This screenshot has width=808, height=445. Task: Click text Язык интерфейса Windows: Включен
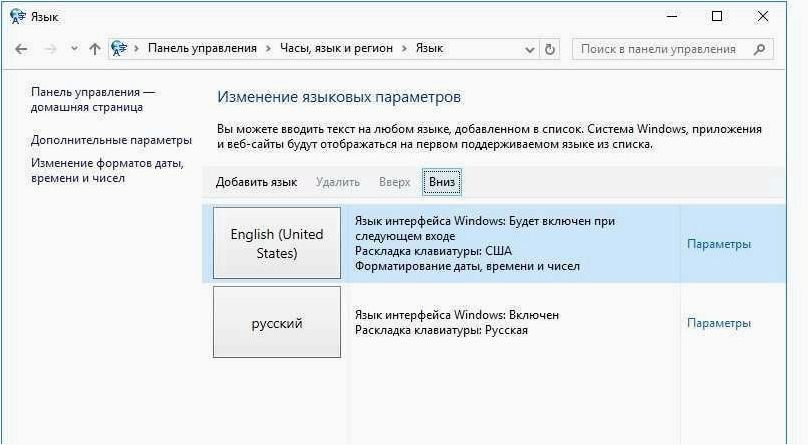(457, 315)
